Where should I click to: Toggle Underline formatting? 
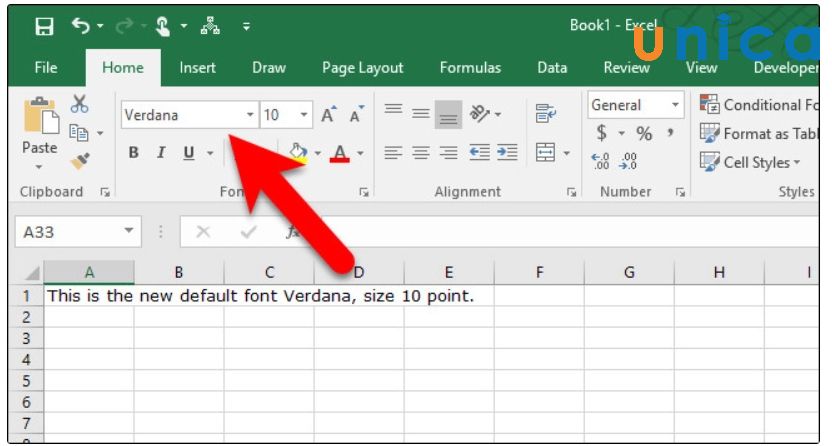coord(188,153)
